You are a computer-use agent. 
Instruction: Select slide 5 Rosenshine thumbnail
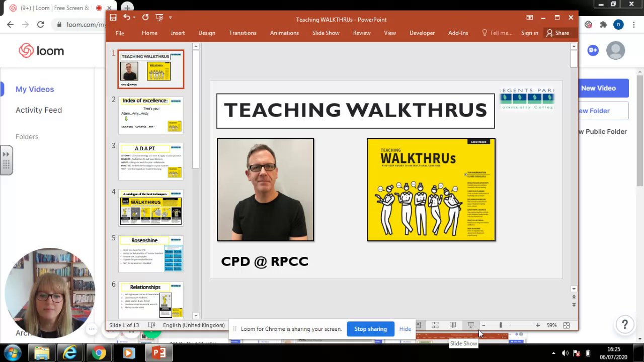coord(151,254)
